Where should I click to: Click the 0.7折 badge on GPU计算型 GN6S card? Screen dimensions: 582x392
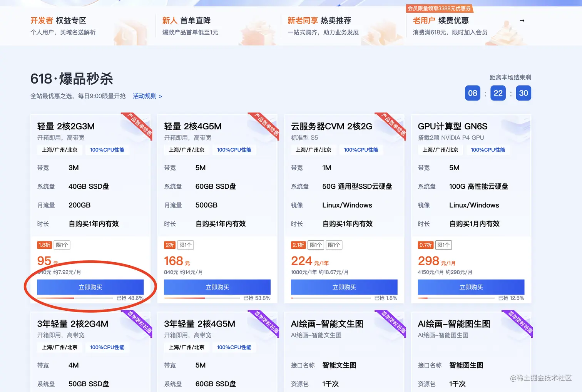[425, 245]
